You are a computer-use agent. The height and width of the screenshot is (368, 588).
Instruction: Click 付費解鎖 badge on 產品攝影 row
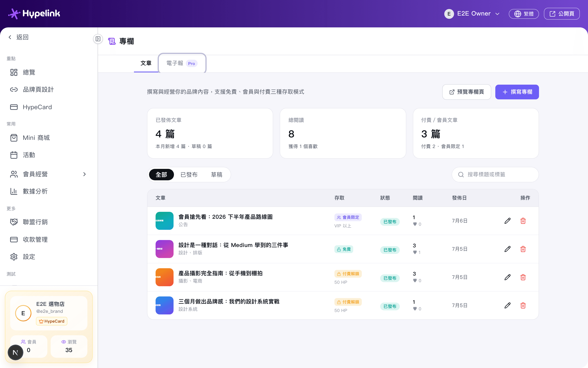pos(348,274)
